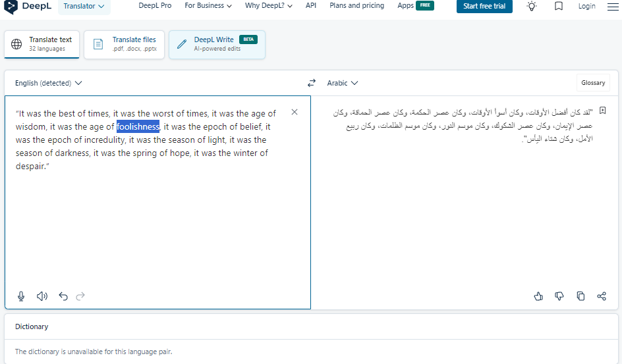Open the Glossary button
Viewport: 622px width, 364px height.
tap(593, 83)
